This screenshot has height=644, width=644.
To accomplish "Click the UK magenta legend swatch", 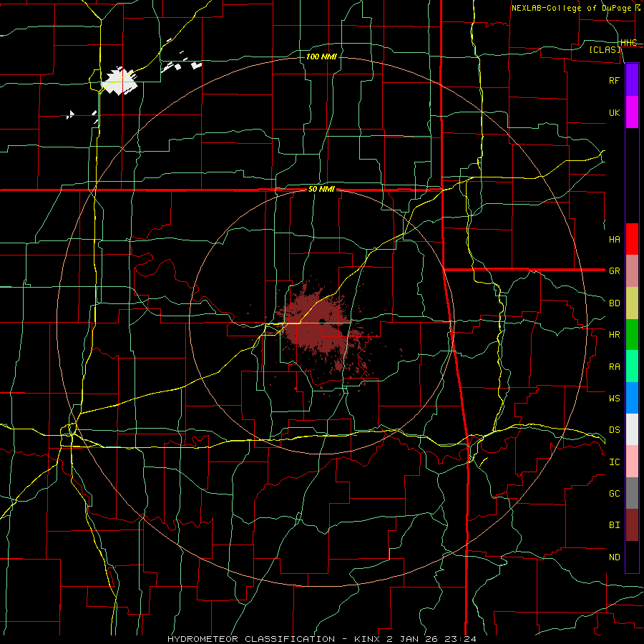I will (x=632, y=112).
